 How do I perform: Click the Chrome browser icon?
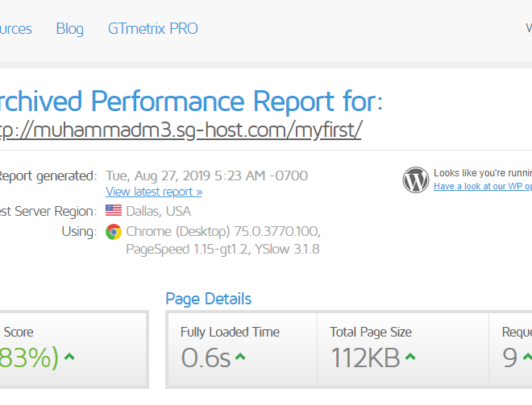114,232
